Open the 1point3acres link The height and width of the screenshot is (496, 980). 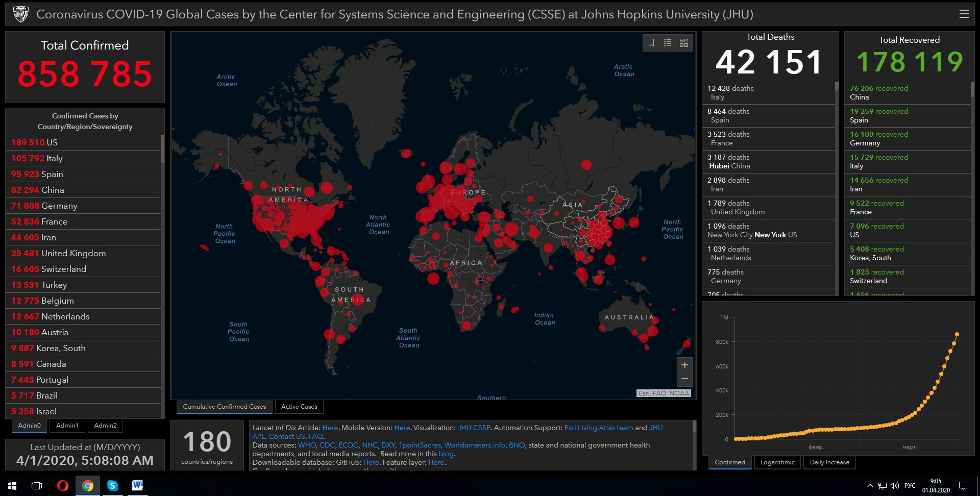[420, 445]
